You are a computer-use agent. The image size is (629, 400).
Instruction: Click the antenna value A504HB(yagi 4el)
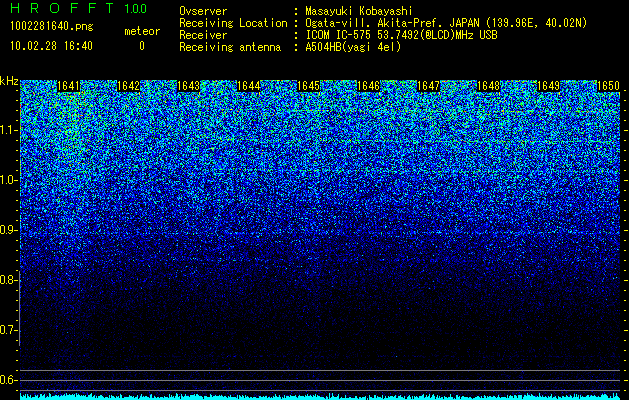[x=353, y=47]
